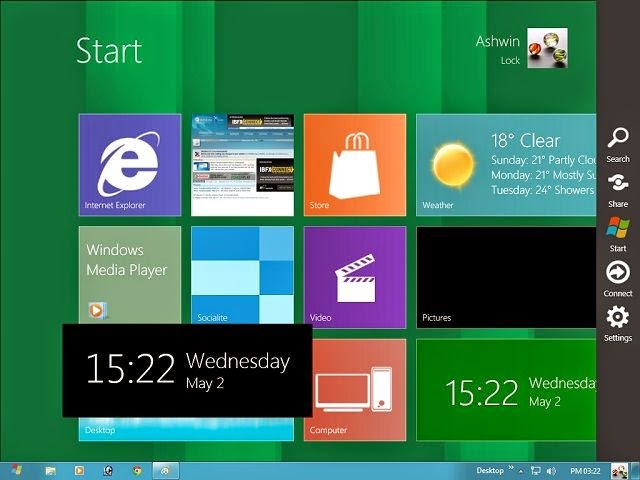Click the Start heading text
The image size is (640, 480).
point(109,51)
